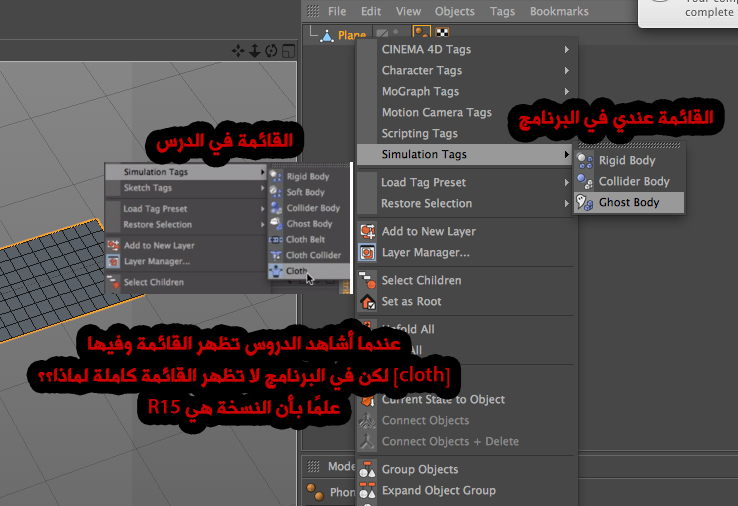The height and width of the screenshot is (506, 738).
Task: Click the arrow beside Simulation Tags
Action: [x=567, y=154]
